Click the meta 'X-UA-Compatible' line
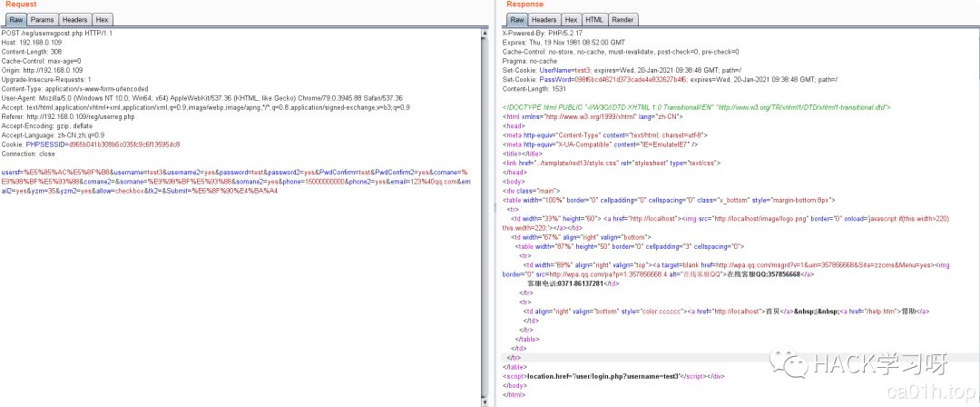Viewport: 980px width, 407px height. [600, 144]
